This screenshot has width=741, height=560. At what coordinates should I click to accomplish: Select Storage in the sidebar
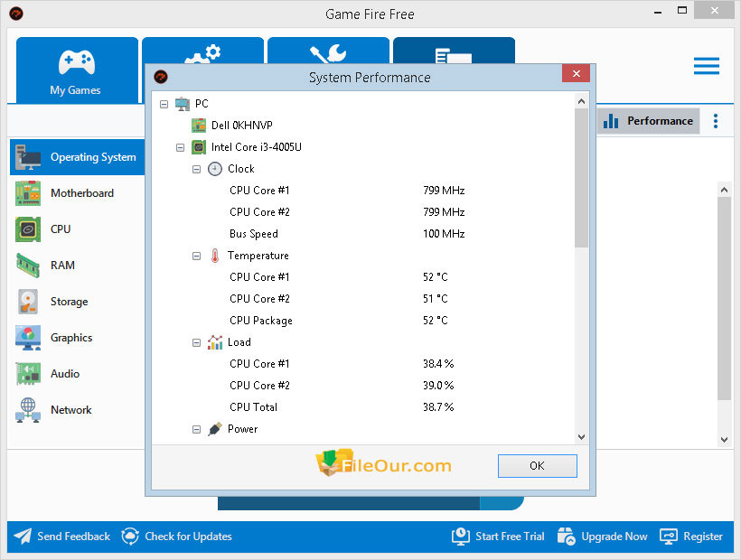[x=78, y=302]
